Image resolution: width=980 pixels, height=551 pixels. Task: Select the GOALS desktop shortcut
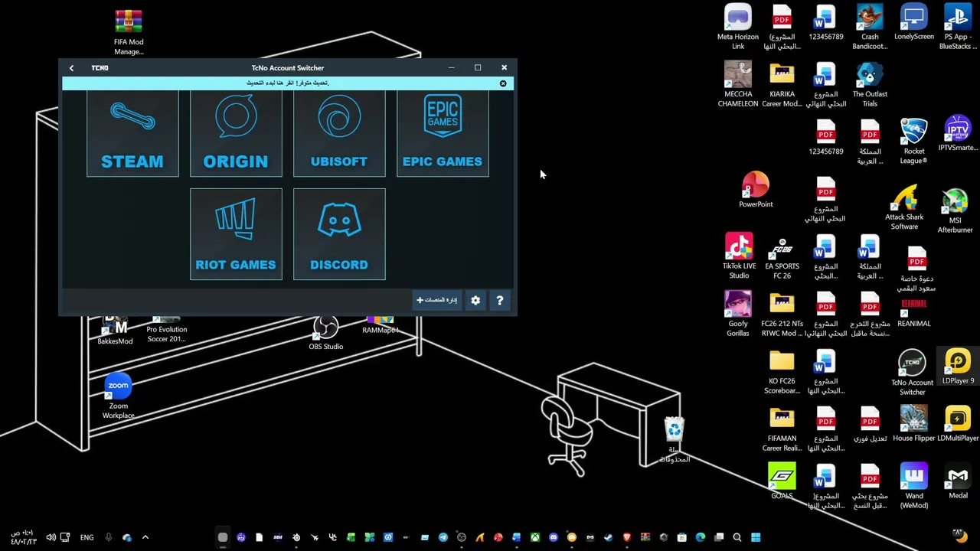(782, 482)
